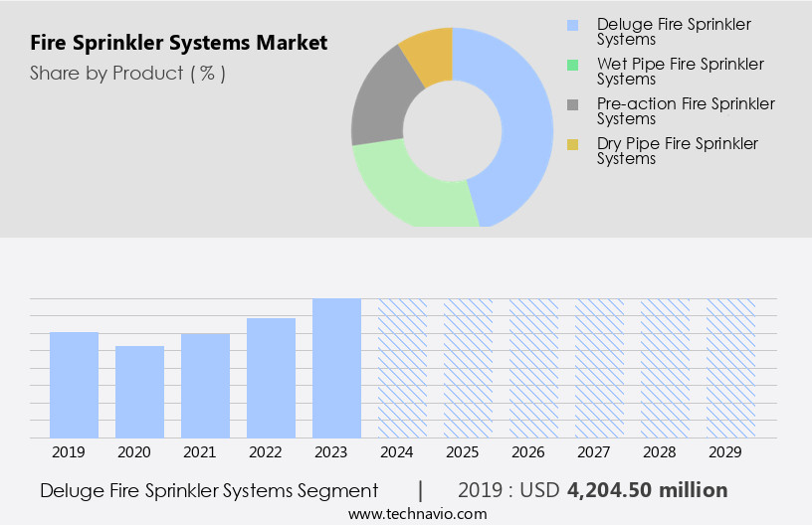Click the hatched 2029 forecast bar
812x525 pixels.
coord(730,368)
